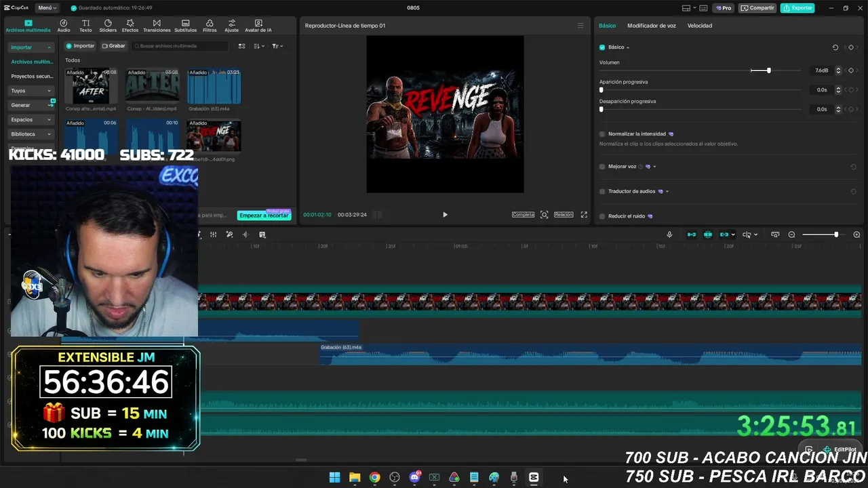Click the Compartir button

757,8
